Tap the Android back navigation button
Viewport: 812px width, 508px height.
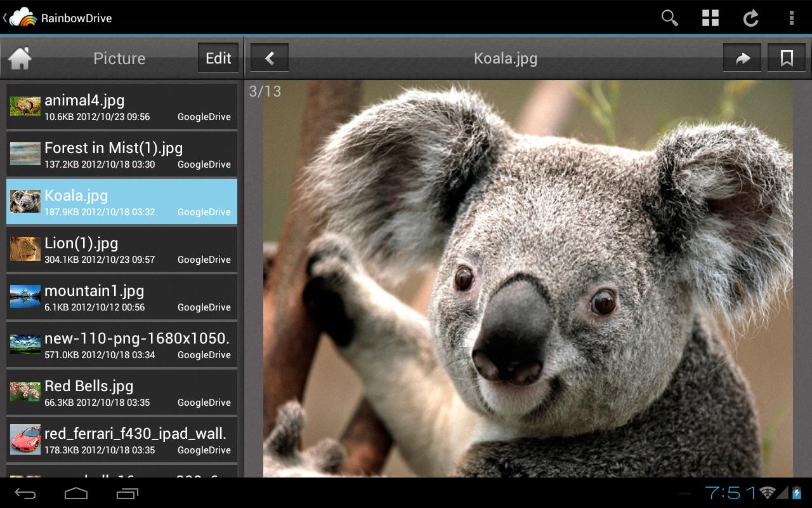pos(25,493)
